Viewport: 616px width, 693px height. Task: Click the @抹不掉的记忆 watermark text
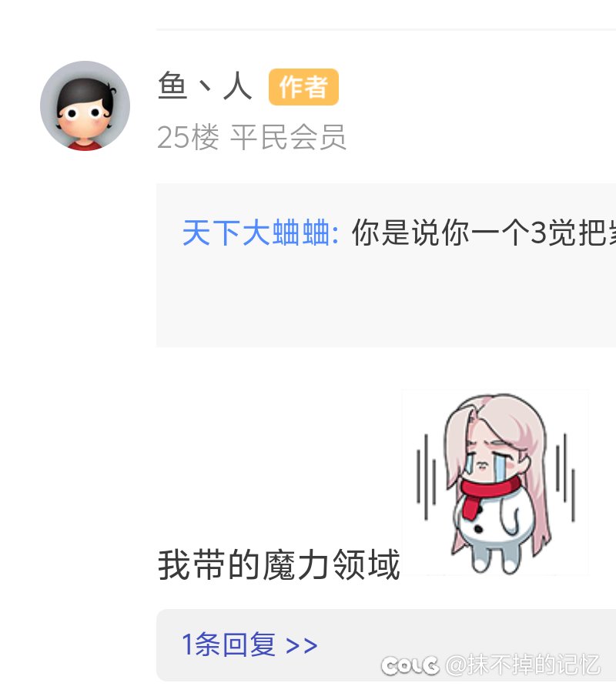click(x=523, y=665)
